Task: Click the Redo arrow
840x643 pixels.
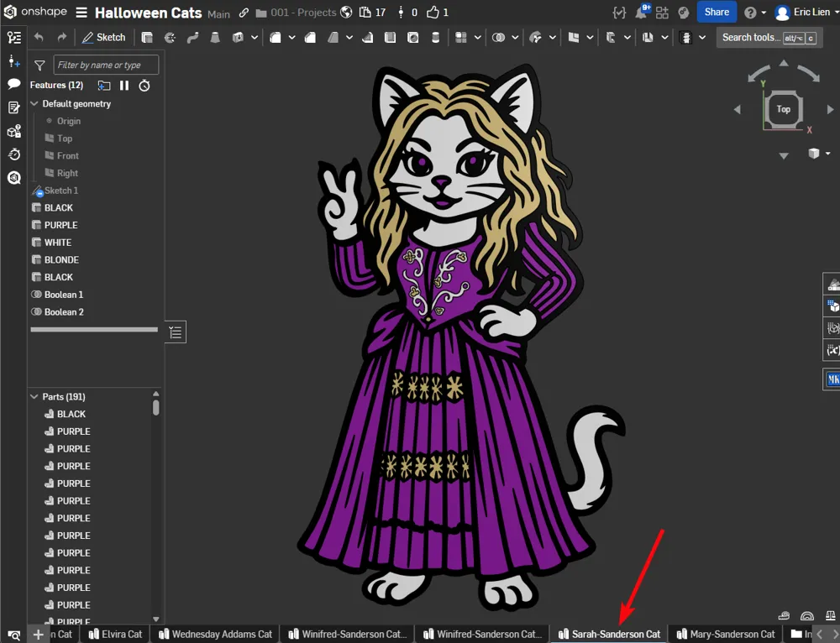Action: (61, 37)
